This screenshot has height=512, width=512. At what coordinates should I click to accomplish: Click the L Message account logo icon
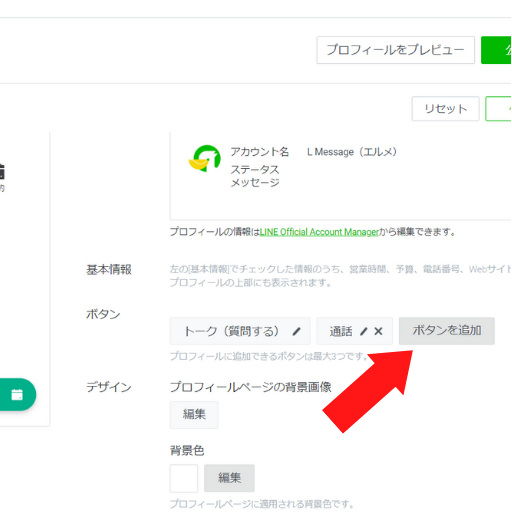(x=205, y=159)
